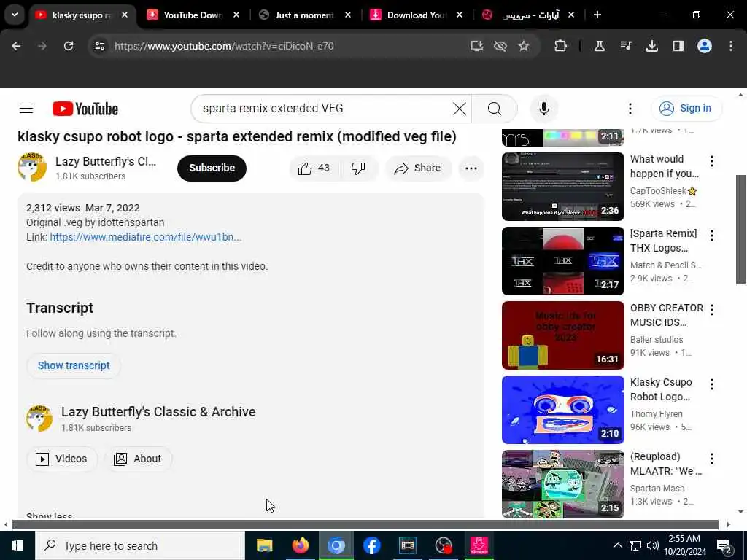The height and width of the screenshot is (560, 747).
Task: Bookmark this page with star icon
Action: tap(524, 46)
